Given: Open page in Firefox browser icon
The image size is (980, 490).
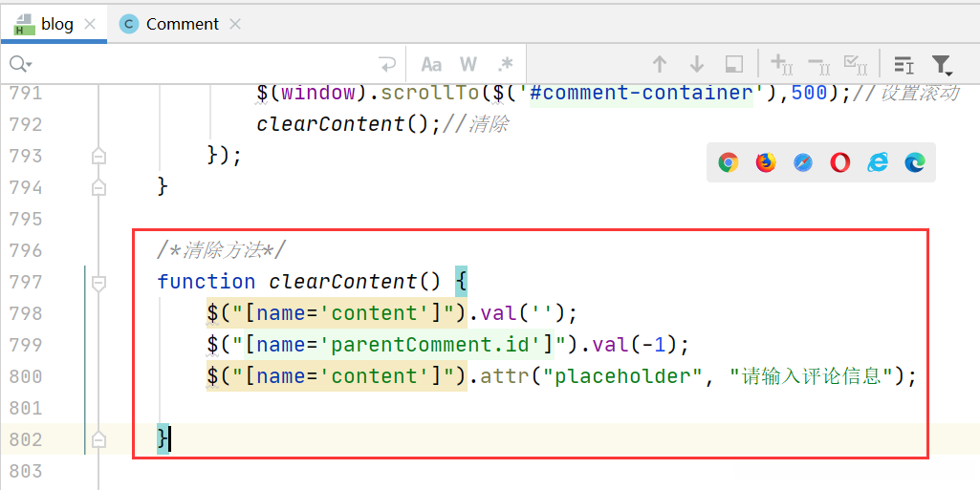Looking at the screenshot, I should coord(766,163).
